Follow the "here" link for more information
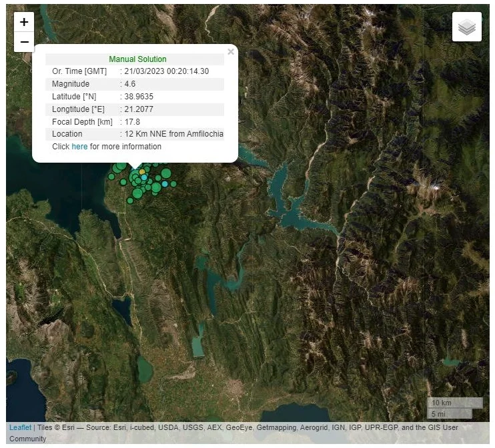The height and width of the screenshot is (448, 495). tap(79, 147)
